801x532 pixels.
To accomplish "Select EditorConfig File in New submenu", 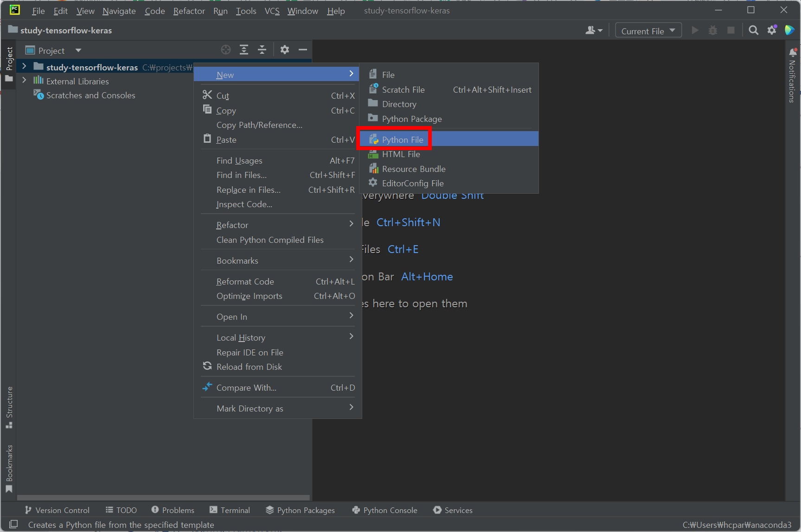I will pos(449,183).
